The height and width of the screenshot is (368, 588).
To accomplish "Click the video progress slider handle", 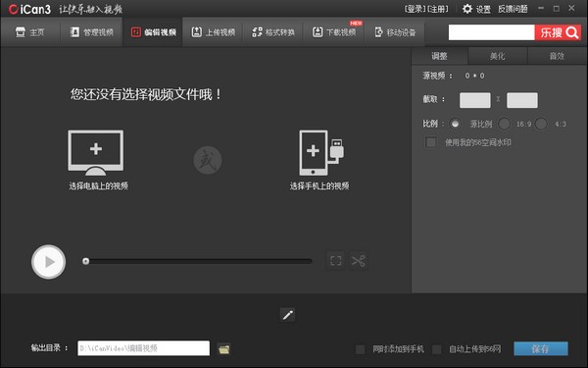I will pos(86,261).
